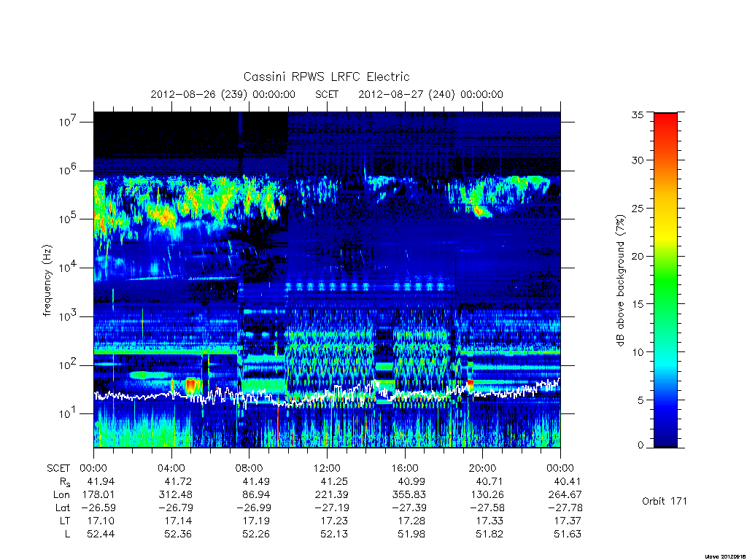The height and width of the screenshot is (560, 747).
Task: Click the Lon value 178.01
Action: [98, 495]
